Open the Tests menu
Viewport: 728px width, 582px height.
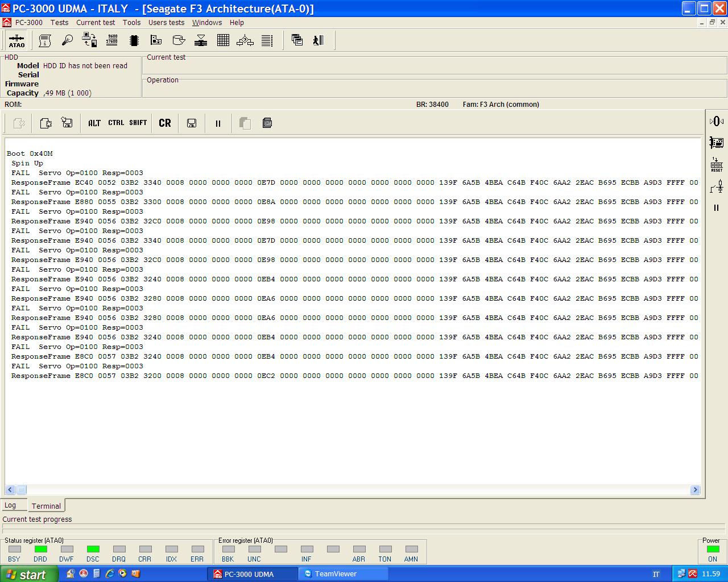[59, 23]
